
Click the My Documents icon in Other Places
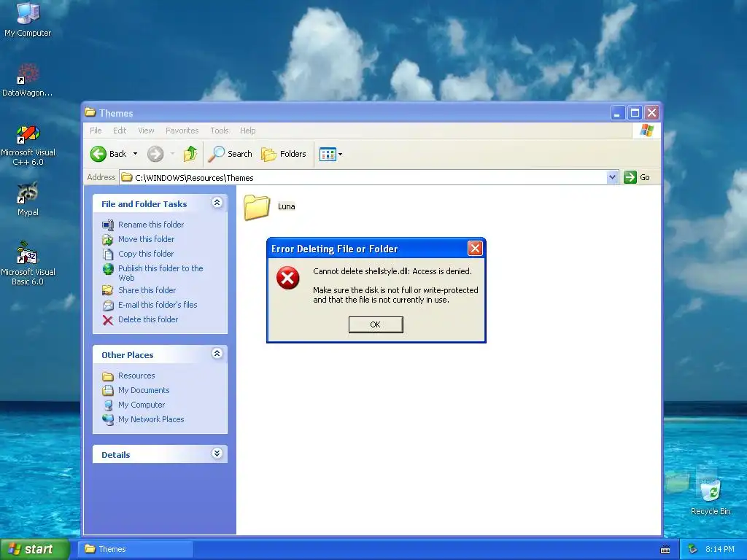pyautogui.click(x=108, y=391)
